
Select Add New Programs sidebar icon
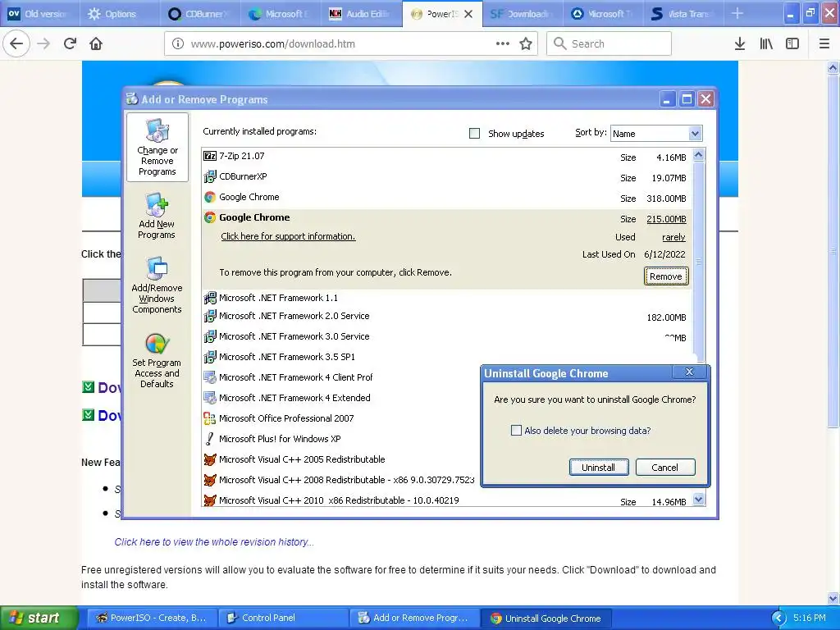[x=157, y=216]
